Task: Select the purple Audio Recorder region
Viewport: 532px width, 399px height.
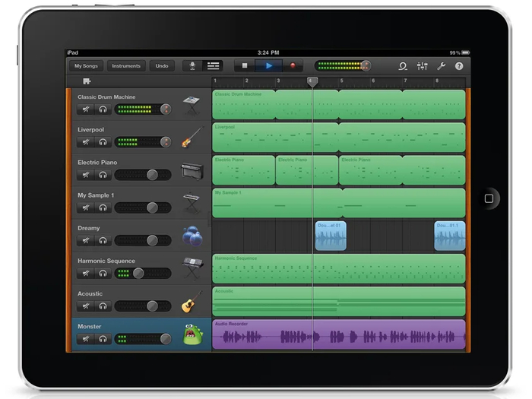Action: pyautogui.click(x=339, y=334)
